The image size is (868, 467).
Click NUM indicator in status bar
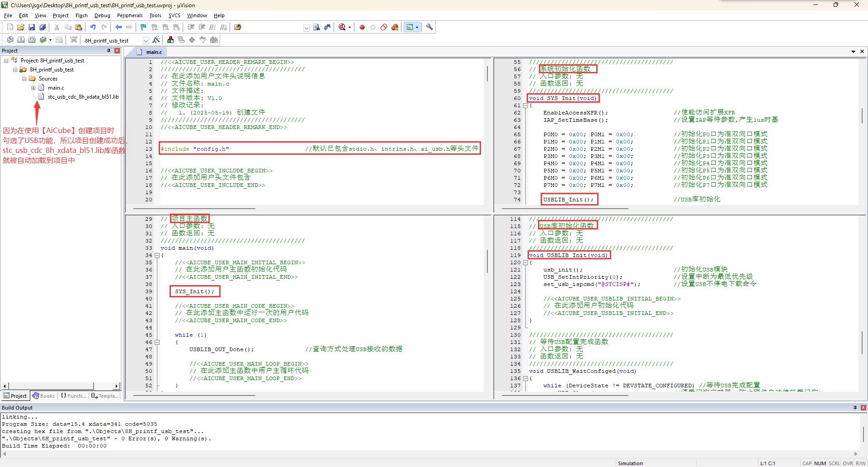(x=820, y=463)
